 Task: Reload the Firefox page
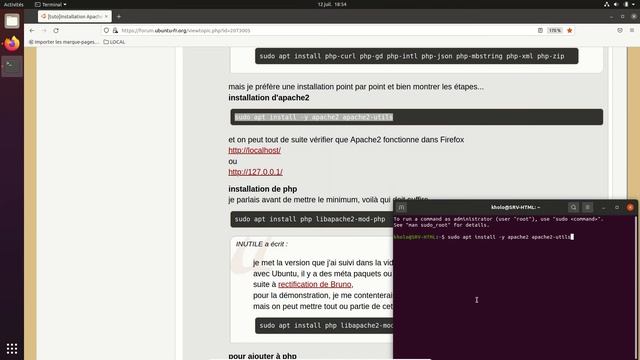tap(56, 30)
